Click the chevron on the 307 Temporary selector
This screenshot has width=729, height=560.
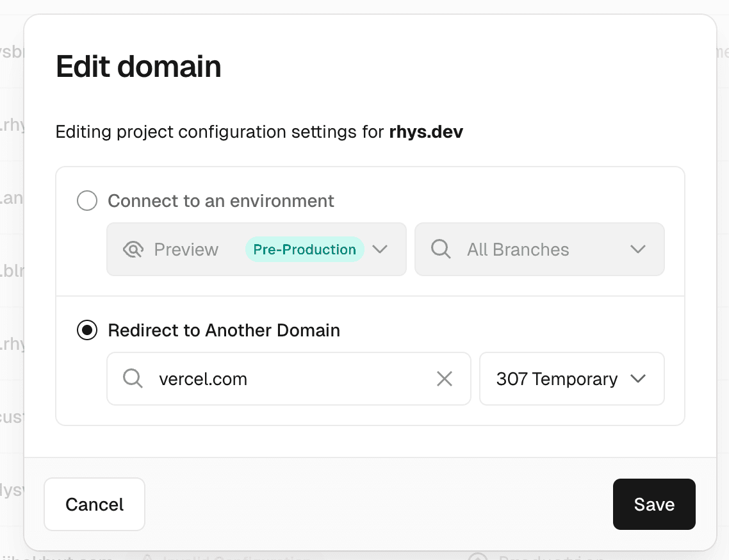pyautogui.click(x=638, y=379)
